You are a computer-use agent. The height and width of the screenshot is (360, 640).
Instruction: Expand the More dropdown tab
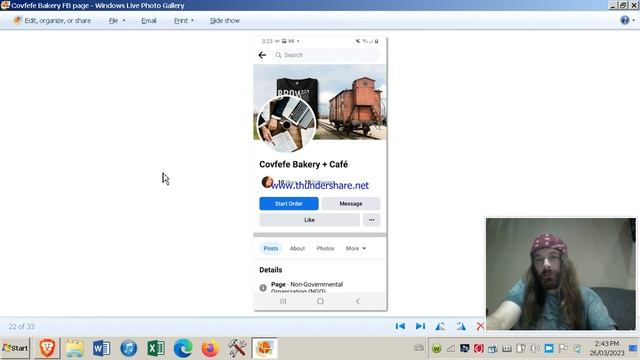[x=356, y=248]
